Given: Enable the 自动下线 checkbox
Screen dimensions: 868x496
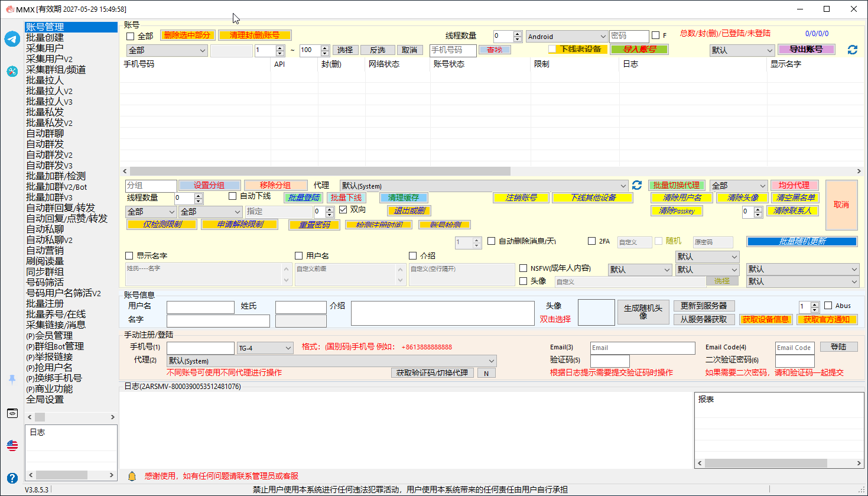Looking at the screenshot, I should click(233, 196).
